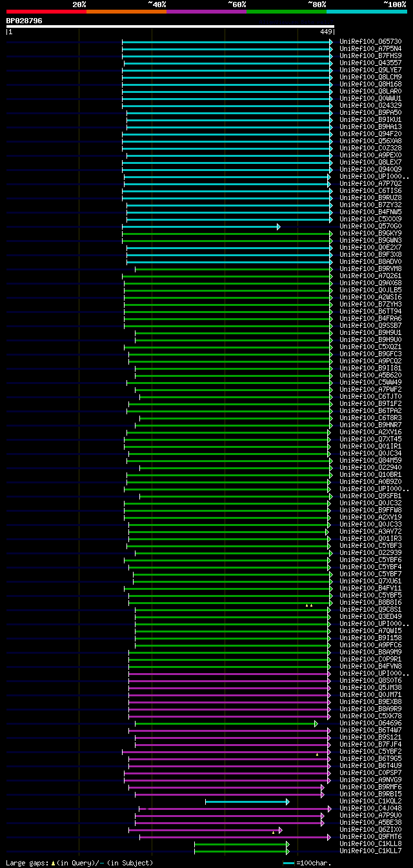Click the green ~80% identity legend segment
Viewport: 413px width, 868px height.
pos(286,12)
